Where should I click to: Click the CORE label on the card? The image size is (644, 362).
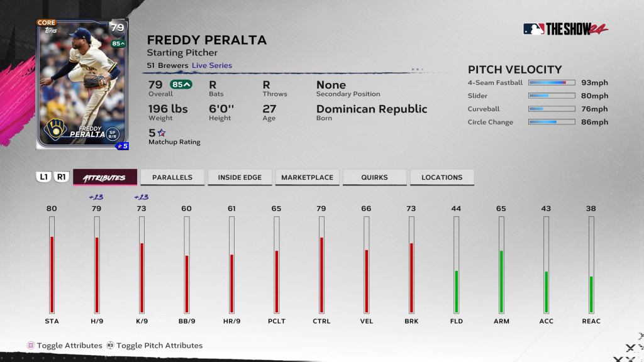pyautogui.click(x=47, y=23)
